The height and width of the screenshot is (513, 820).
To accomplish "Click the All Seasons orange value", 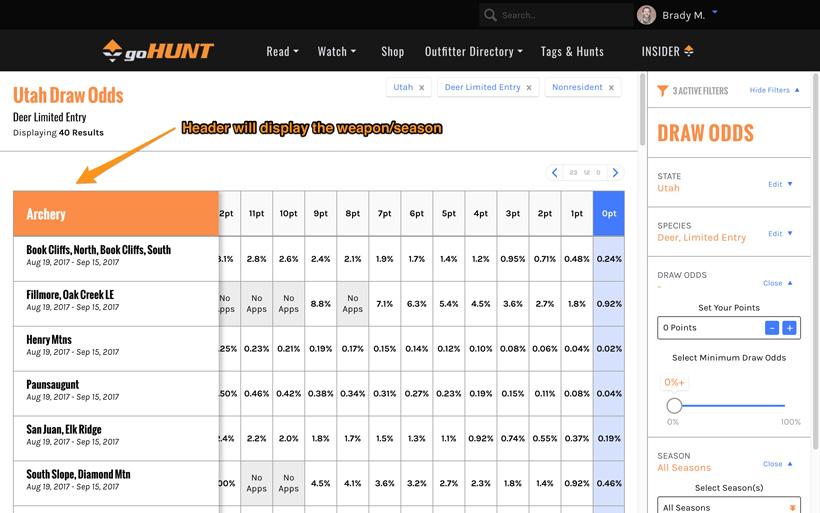I will [684, 468].
